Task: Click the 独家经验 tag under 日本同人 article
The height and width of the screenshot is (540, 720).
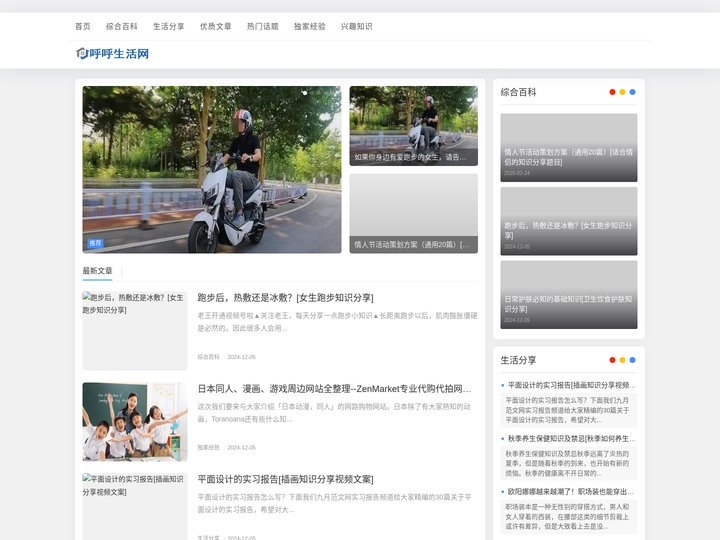Action: click(208, 447)
